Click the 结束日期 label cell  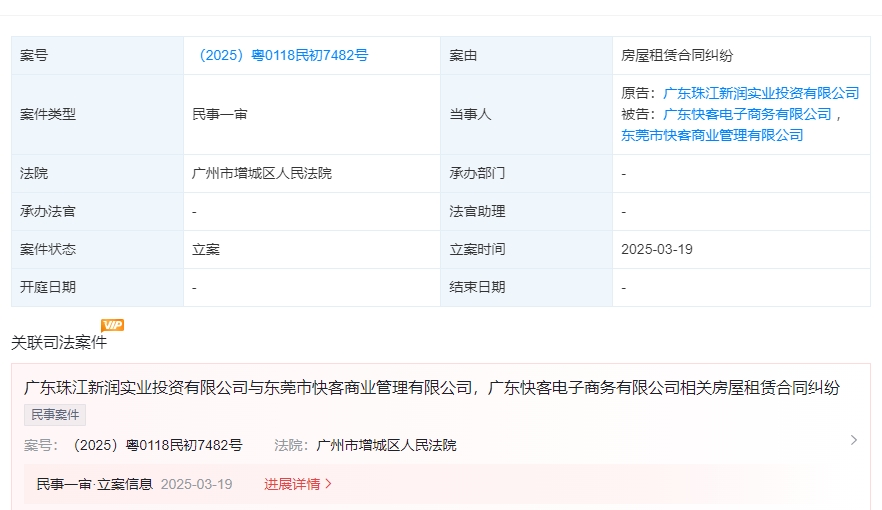526,287
